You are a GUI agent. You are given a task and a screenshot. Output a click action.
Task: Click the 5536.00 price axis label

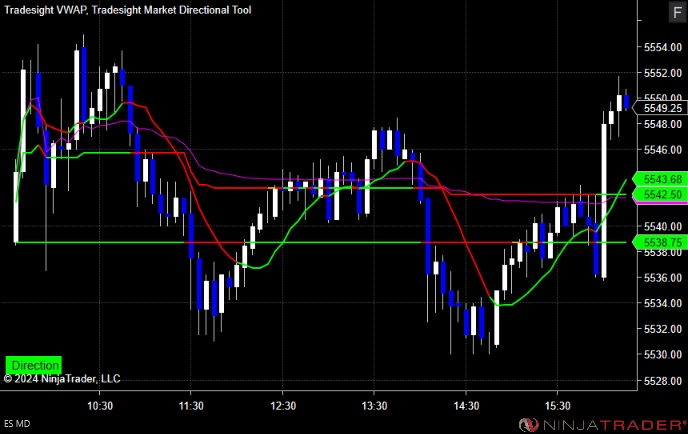pyautogui.click(x=663, y=278)
